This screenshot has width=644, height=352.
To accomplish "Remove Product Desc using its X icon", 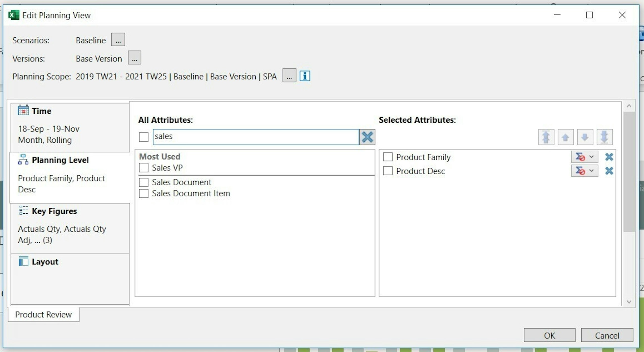I will 609,171.
